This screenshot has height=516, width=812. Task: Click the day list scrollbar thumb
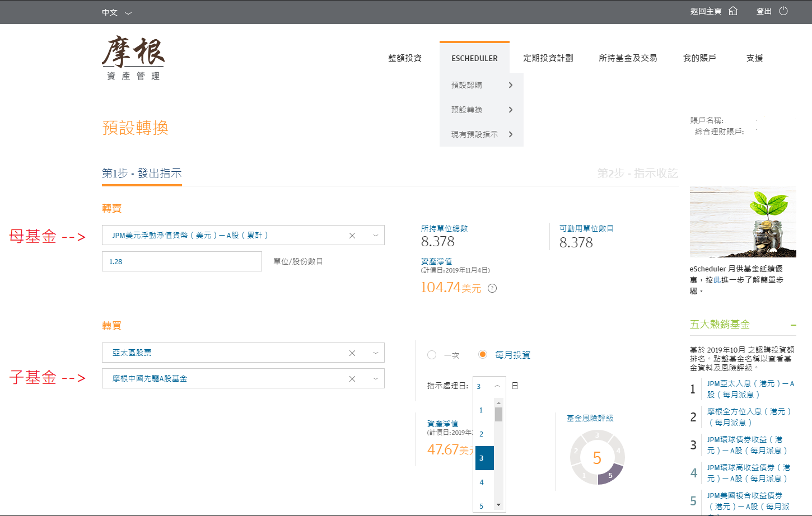point(498,414)
